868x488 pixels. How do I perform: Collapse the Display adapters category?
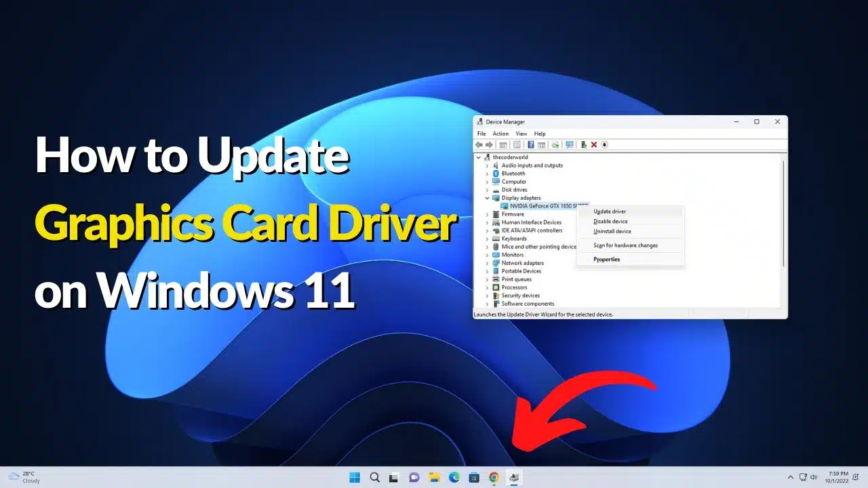point(487,198)
